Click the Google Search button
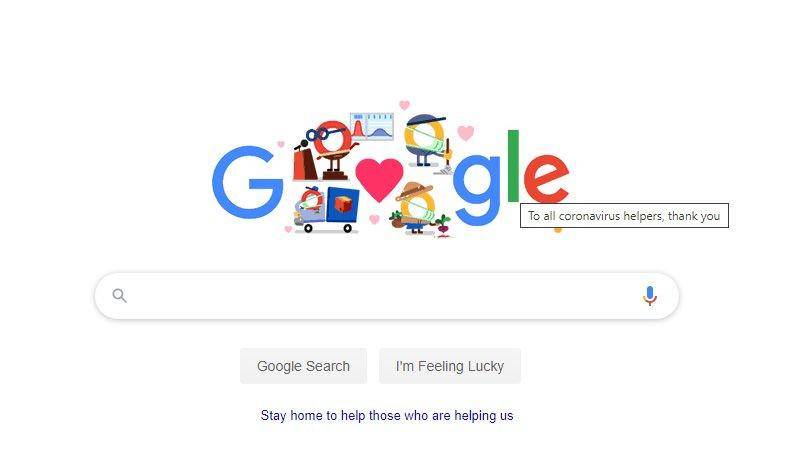 click(304, 366)
